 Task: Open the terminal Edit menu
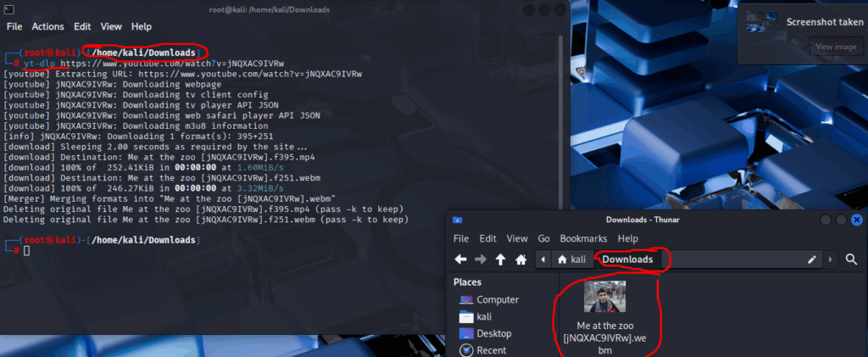click(x=82, y=26)
